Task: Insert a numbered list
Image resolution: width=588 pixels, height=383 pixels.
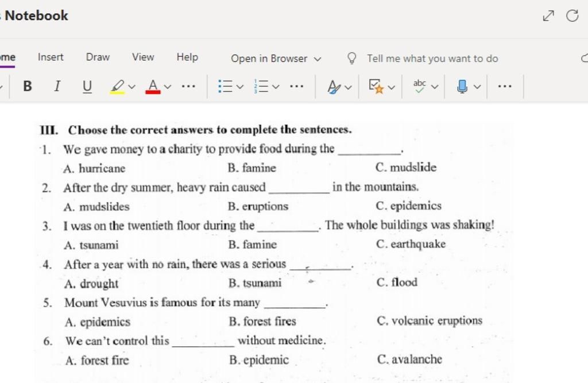Action: click(x=261, y=86)
